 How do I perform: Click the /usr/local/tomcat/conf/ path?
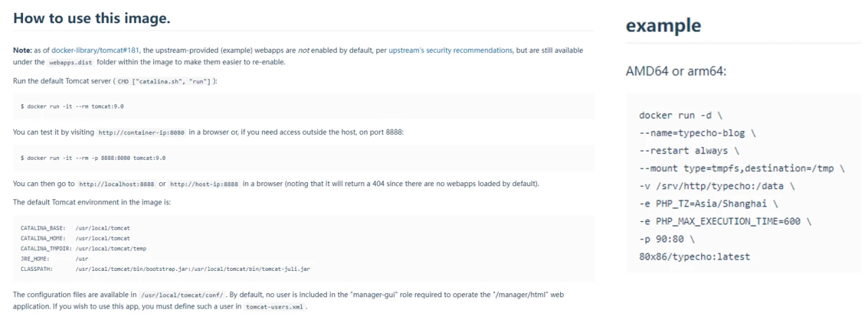click(182, 295)
